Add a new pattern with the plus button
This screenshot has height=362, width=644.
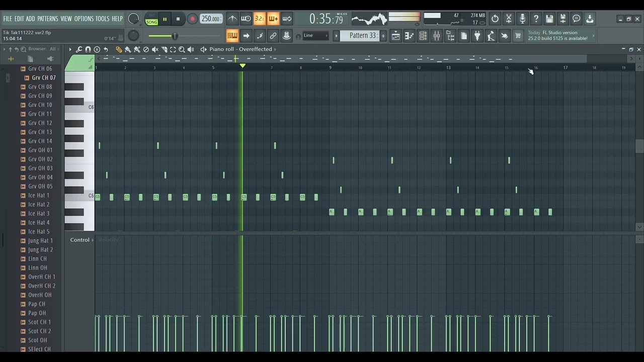click(x=383, y=36)
